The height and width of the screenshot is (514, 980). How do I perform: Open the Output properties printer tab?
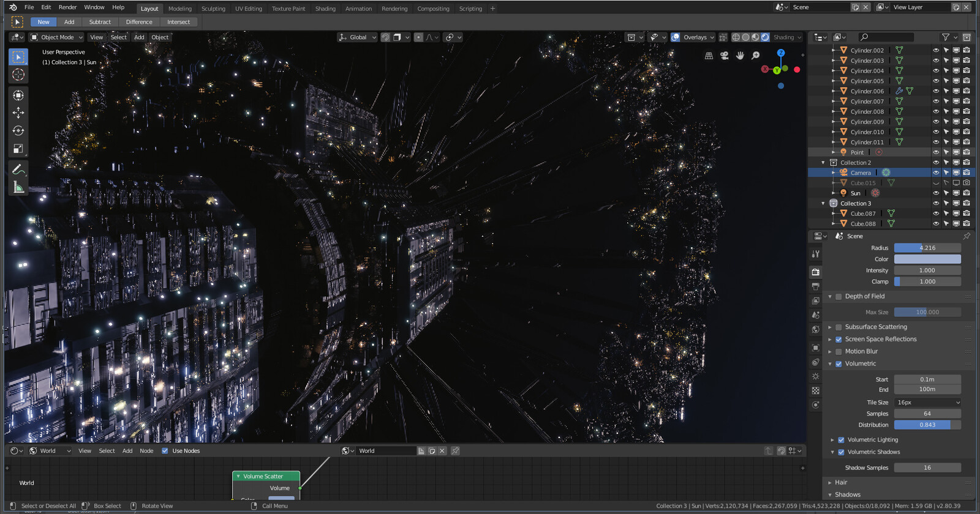coord(815,286)
